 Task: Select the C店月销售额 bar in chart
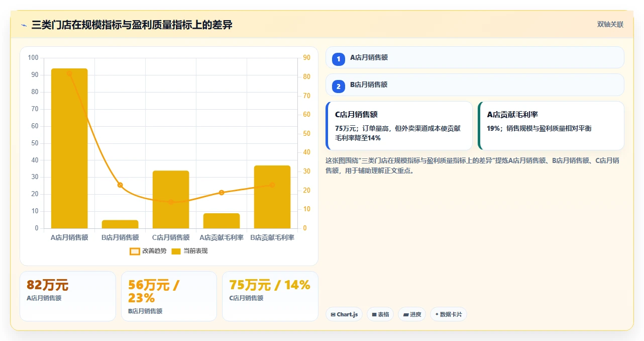pos(171,200)
